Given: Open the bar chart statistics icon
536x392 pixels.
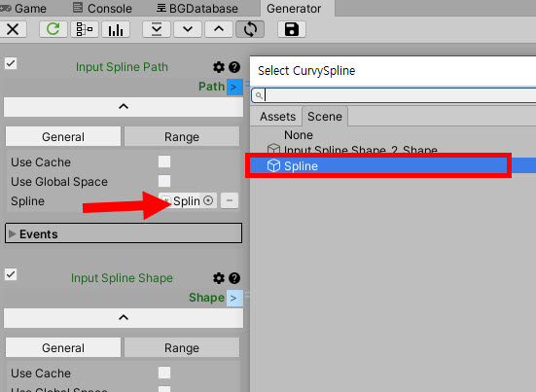Looking at the screenshot, I should click(x=116, y=29).
